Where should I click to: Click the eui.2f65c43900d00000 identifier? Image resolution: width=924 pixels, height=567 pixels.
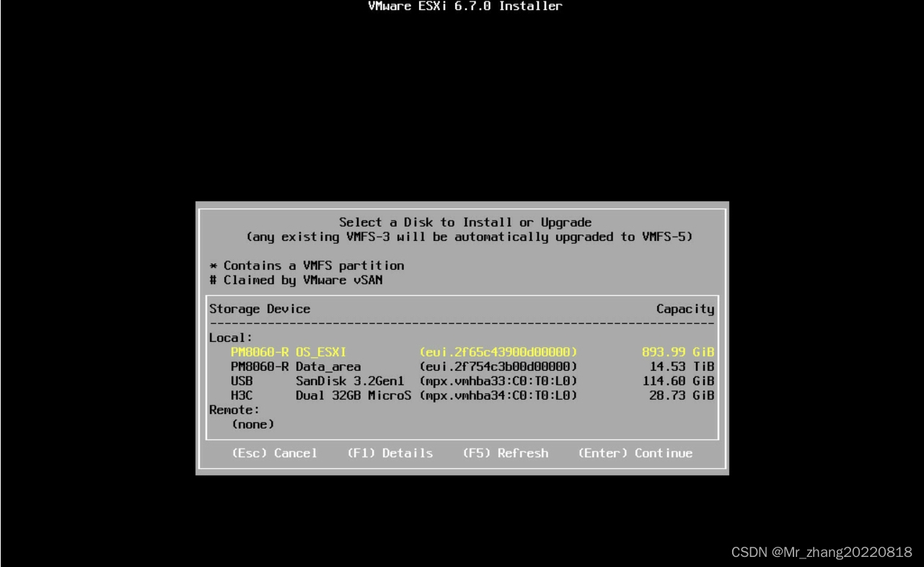(x=498, y=352)
